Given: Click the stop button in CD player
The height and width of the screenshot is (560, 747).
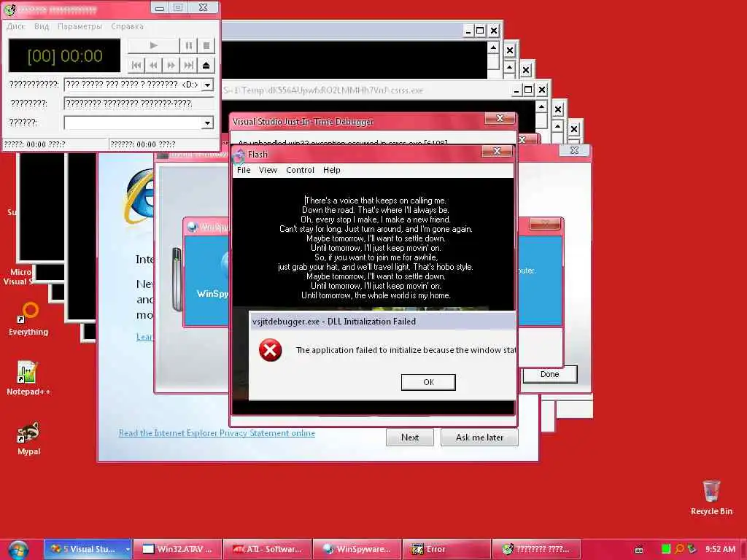Looking at the screenshot, I should click(x=206, y=46).
